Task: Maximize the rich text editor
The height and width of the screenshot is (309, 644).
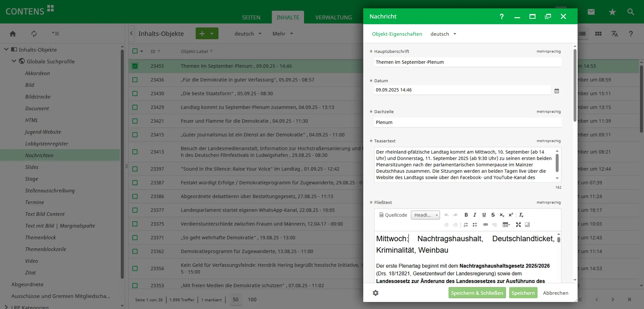Action: 518,225
